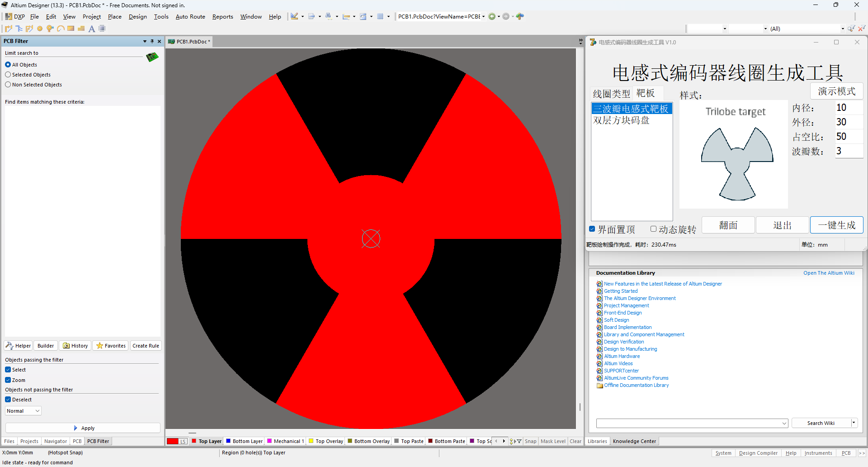Open the place dimension tools icon

coord(346,16)
